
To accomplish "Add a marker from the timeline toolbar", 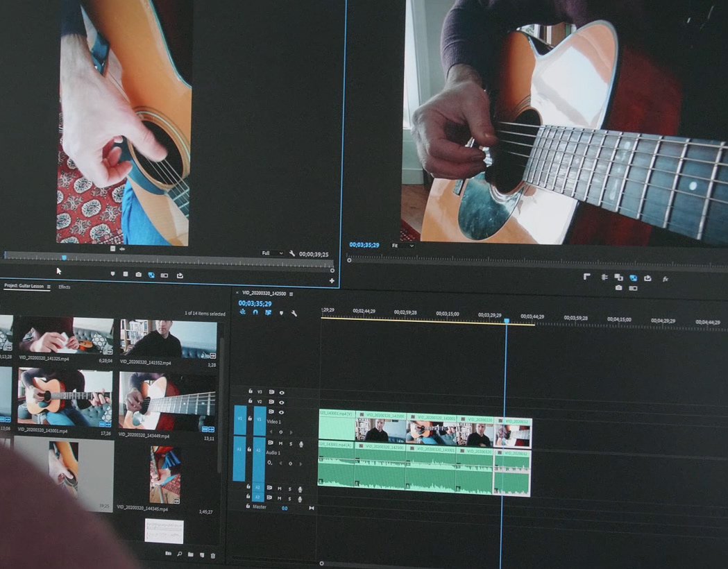I will click(281, 313).
